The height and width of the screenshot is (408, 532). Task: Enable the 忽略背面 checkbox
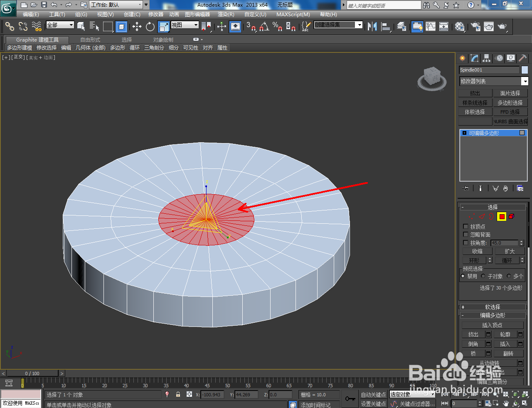point(465,235)
